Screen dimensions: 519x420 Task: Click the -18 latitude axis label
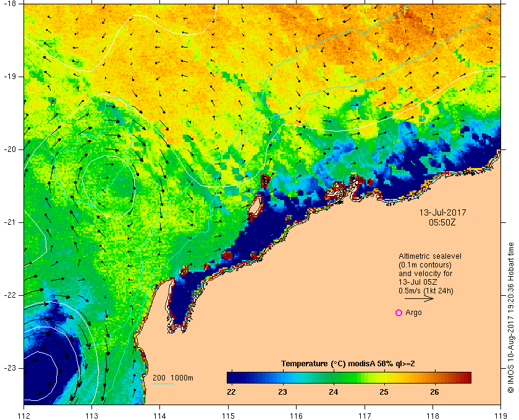(10, 4)
